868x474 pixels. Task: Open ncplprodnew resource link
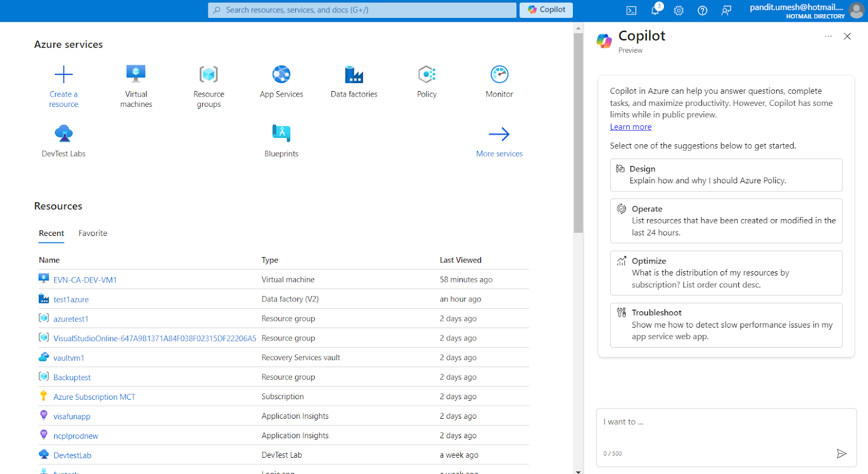coord(76,436)
